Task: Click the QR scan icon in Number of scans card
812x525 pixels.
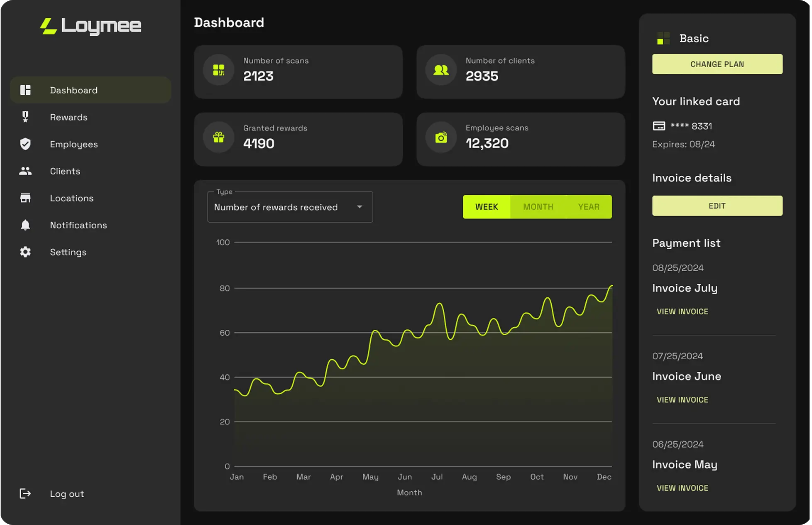Action: pos(219,70)
